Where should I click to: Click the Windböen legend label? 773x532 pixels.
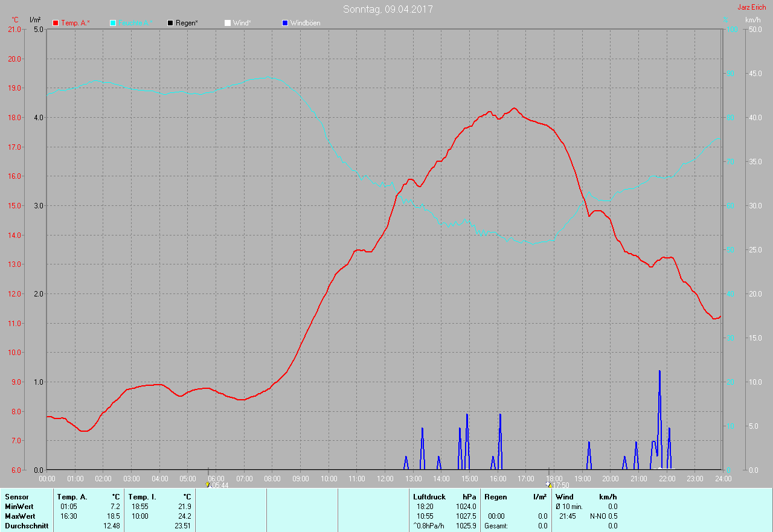click(306, 23)
